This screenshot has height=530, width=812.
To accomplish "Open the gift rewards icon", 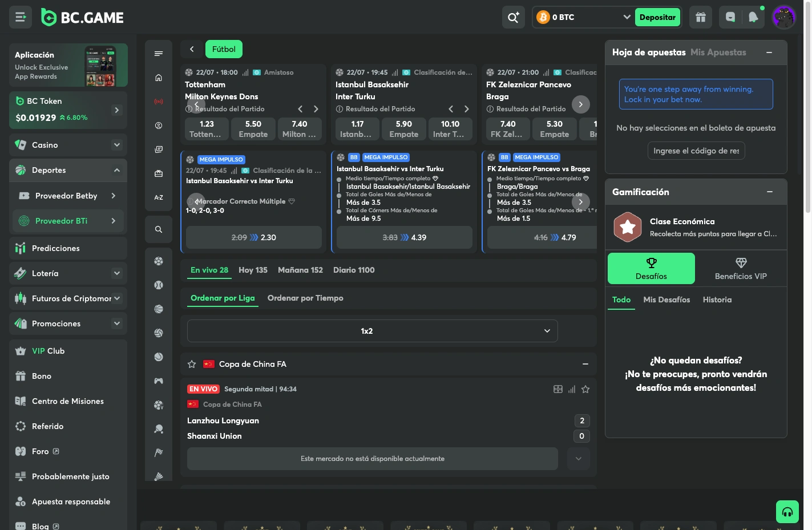I will tap(701, 17).
